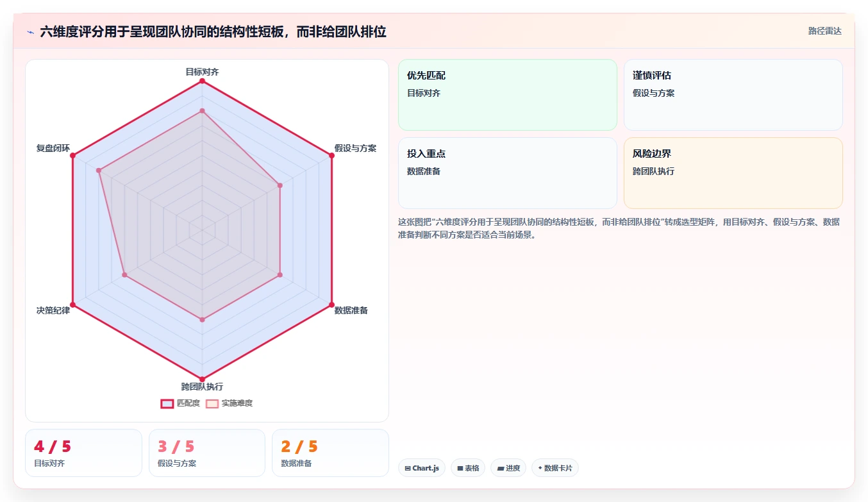Select the 优先匹配 card
The image size is (868, 502).
508,95
